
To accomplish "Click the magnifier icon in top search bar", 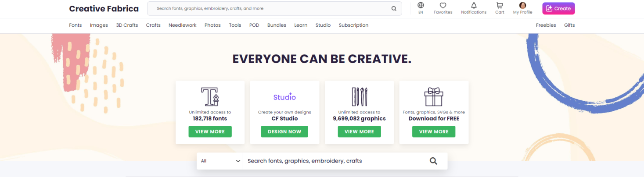I will pyautogui.click(x=394, y=8).
